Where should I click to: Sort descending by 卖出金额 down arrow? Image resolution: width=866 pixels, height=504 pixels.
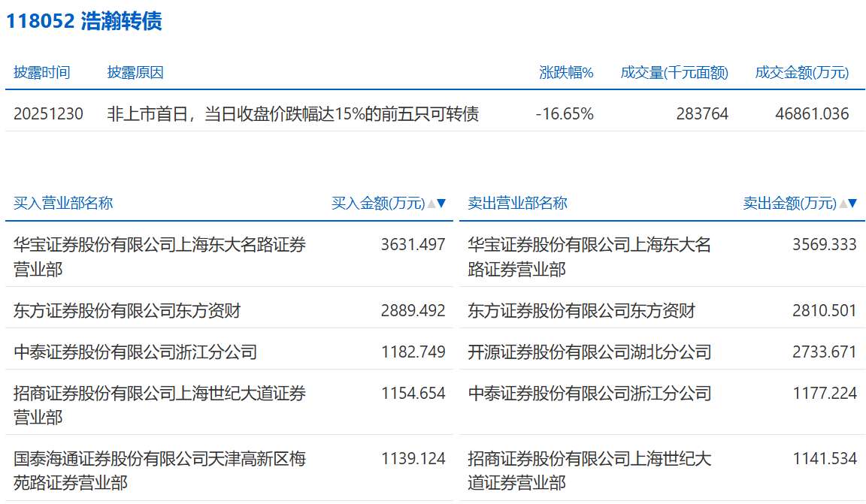click(852, 203)
